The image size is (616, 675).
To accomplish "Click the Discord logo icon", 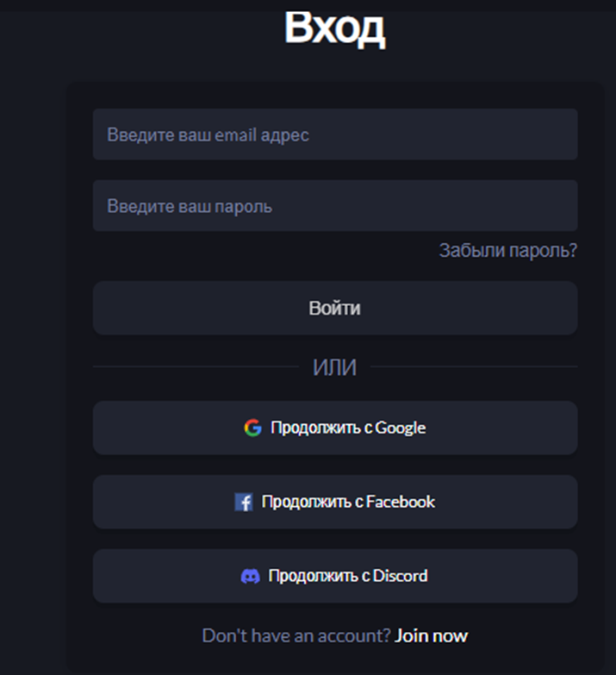I will coord(250,576).
